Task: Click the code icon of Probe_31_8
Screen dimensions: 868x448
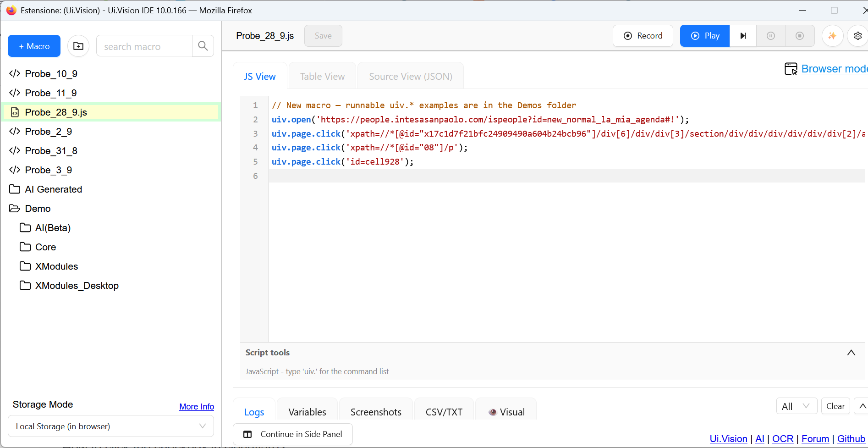Action: pos(15,151)
